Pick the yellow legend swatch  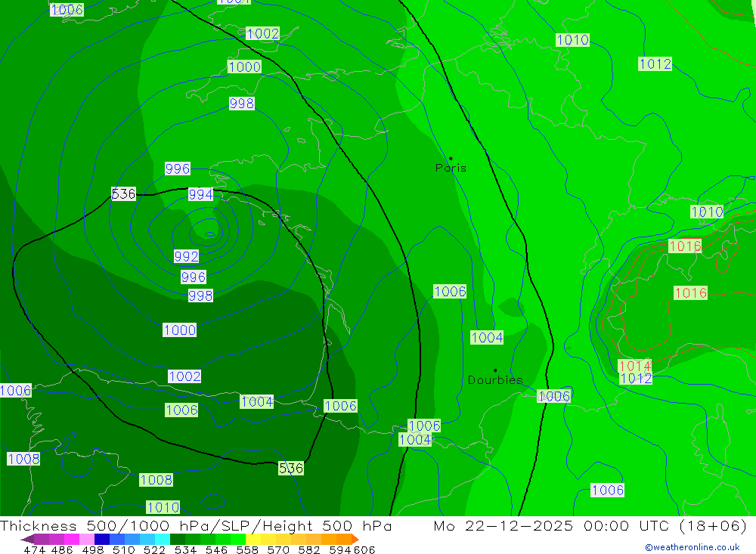(253, 539)
